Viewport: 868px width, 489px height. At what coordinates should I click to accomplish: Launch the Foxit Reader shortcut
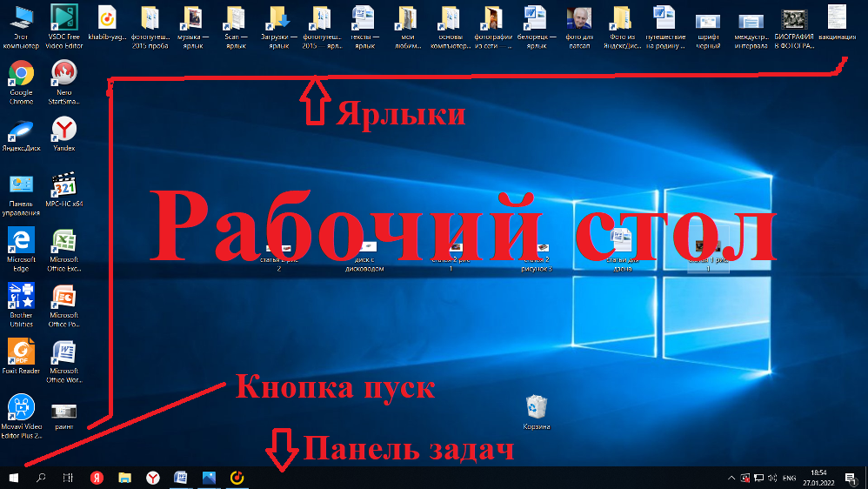21,356
